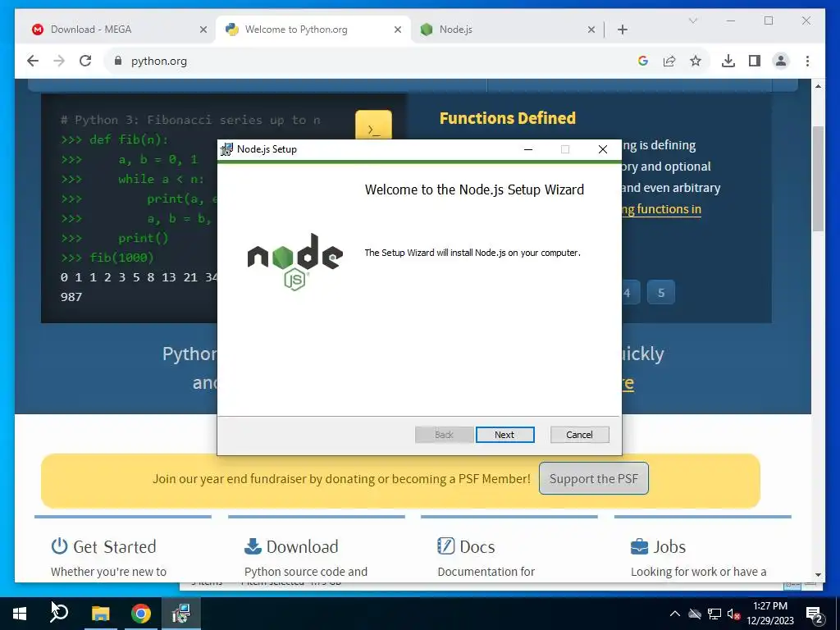Minimize the Node.js Setup window
This screenshot has width=840, height=630.
(x=528, y=149)
